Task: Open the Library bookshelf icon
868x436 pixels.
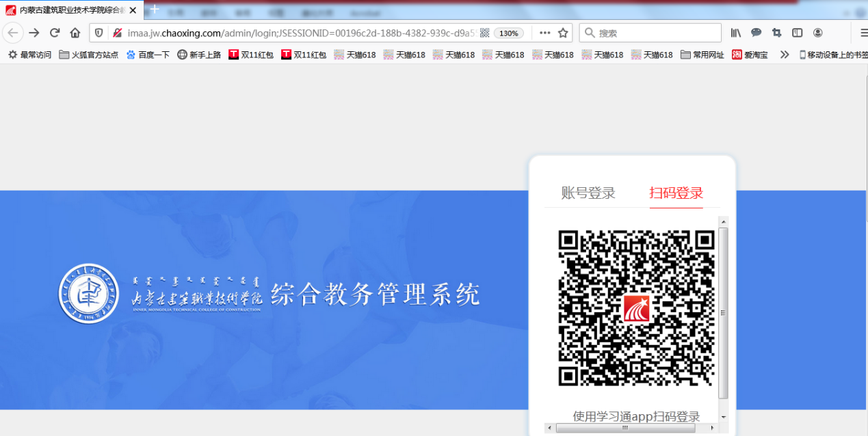Action: 736,33
